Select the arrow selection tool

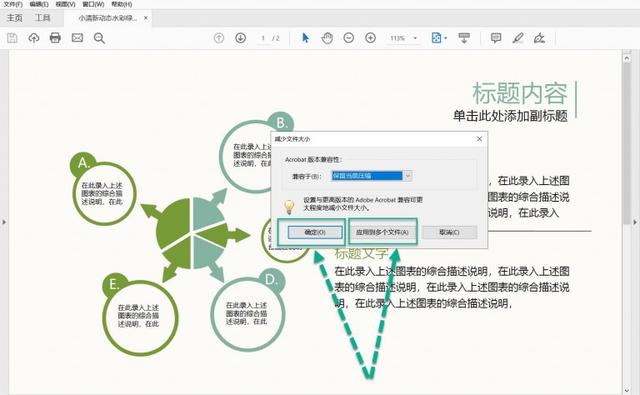pos(305,38)
